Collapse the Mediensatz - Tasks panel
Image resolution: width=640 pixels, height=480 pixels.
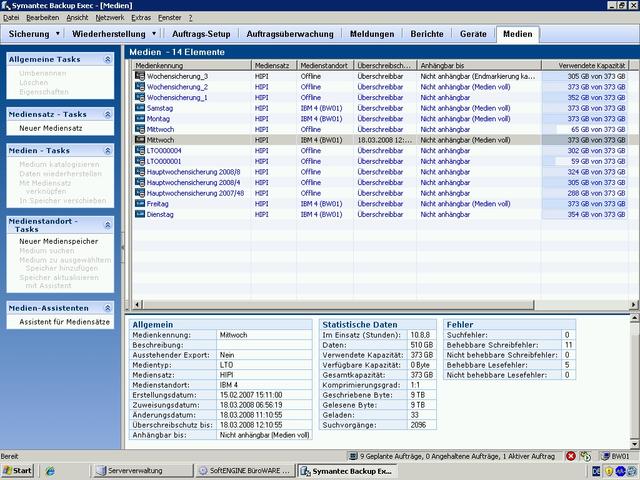coord(107,114)
